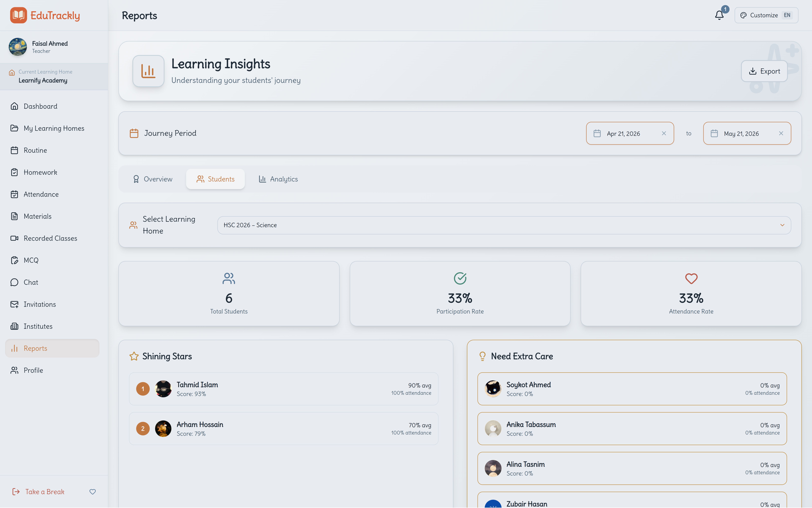The width and height of the screenshot is (812, 508).
Task: Click the Homework clipboard icon
Action: coord(14,172)
